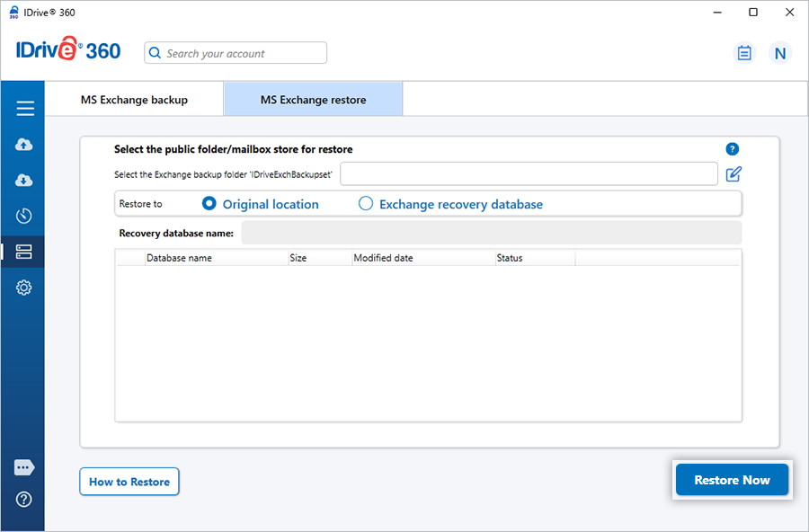
Task: Open the settings gear icon
Action: click(24, 288)
